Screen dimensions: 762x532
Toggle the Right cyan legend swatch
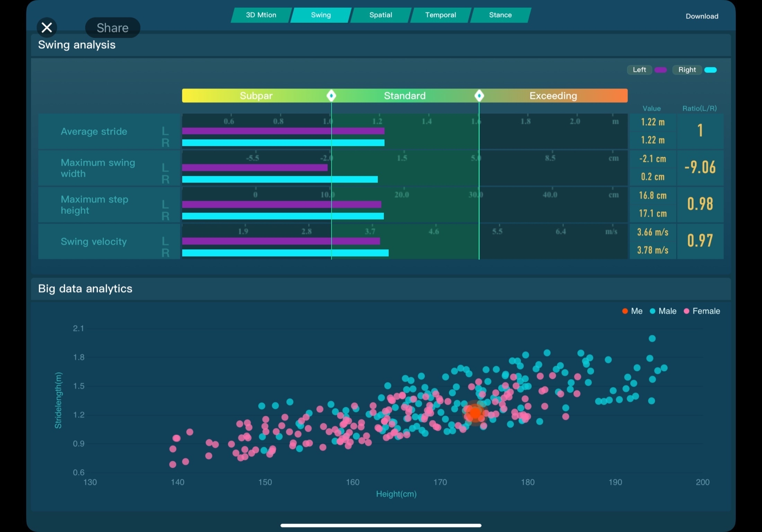coord(710,70)
